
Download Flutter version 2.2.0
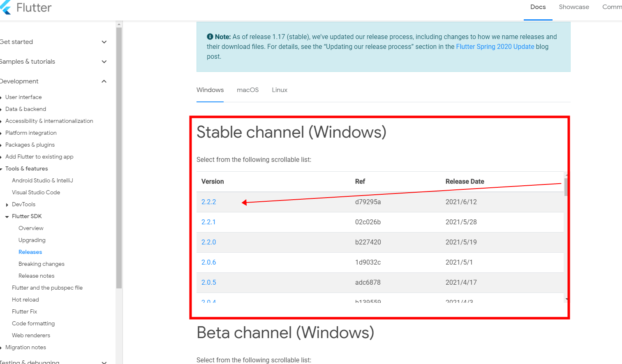[x=208, y=242]
